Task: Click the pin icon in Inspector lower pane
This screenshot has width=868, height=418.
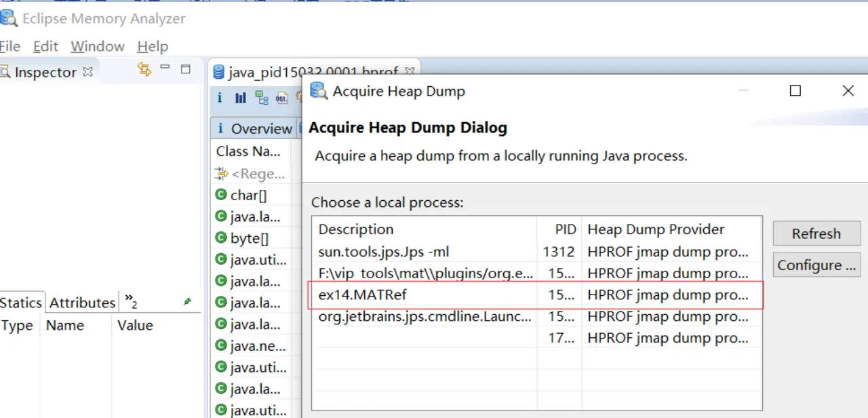Action: click(188, 302)
